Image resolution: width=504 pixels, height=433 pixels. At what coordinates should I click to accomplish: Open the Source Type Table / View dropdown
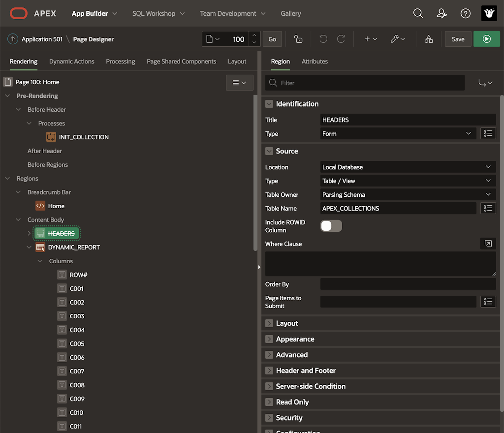click(408, 181)
